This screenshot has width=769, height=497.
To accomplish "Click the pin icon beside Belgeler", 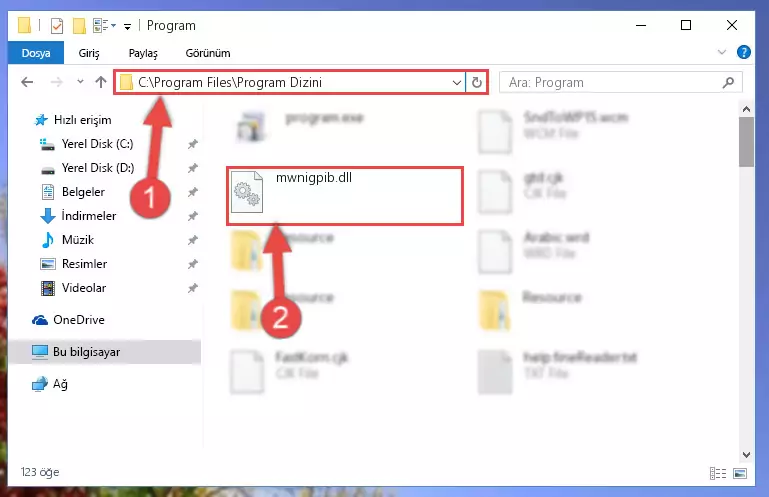I will pyautogui.click(x=193, y=192).
